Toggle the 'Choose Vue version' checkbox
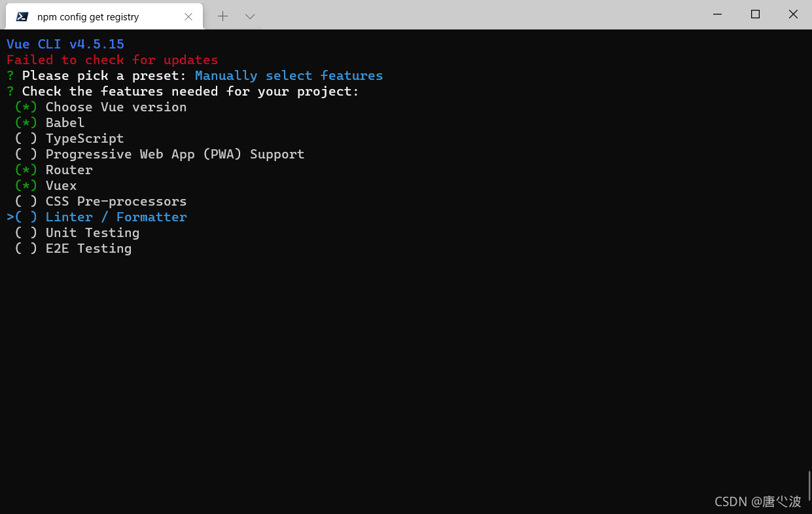 coord(26,107)
